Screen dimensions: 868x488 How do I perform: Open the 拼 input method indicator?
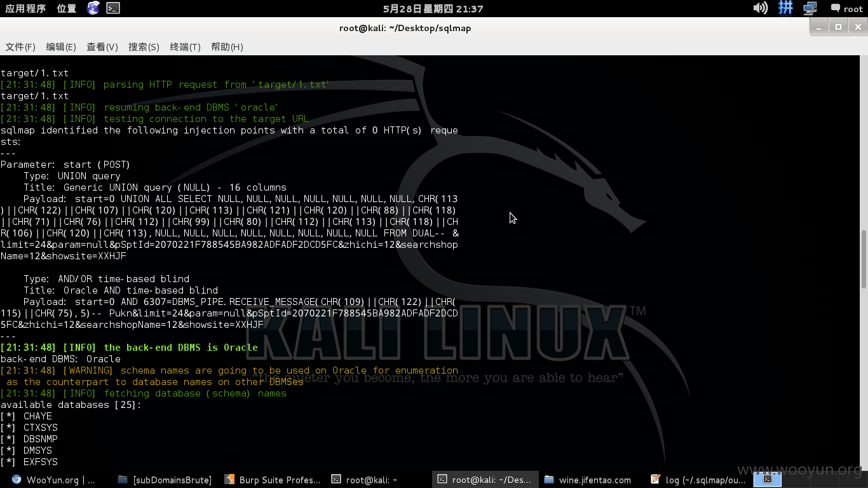click(786, 8)
